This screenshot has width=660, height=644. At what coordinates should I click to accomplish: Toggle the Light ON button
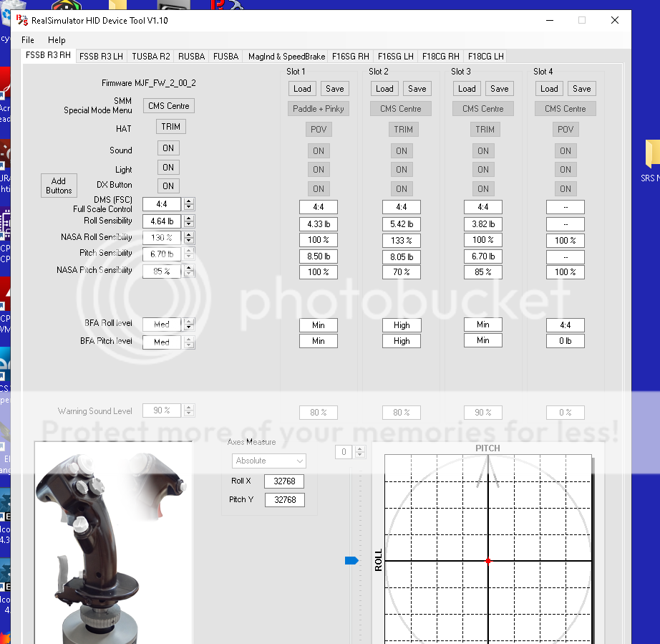tap(168, 168)
